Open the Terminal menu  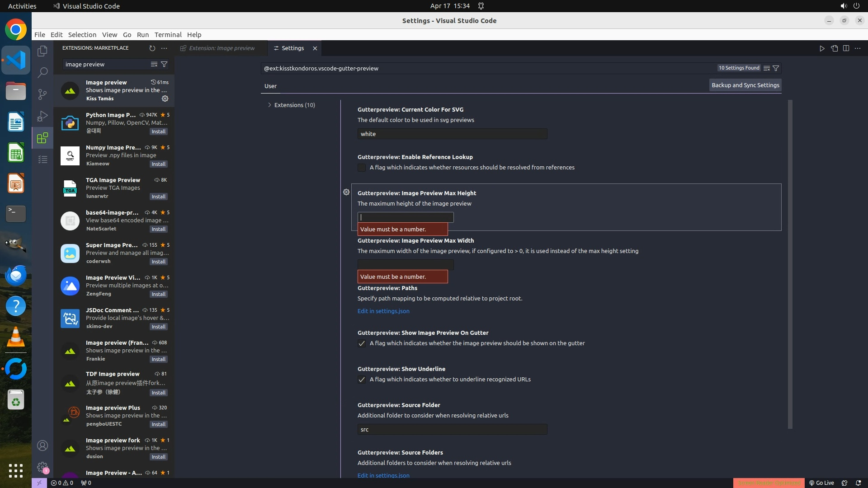click(168, 35)
